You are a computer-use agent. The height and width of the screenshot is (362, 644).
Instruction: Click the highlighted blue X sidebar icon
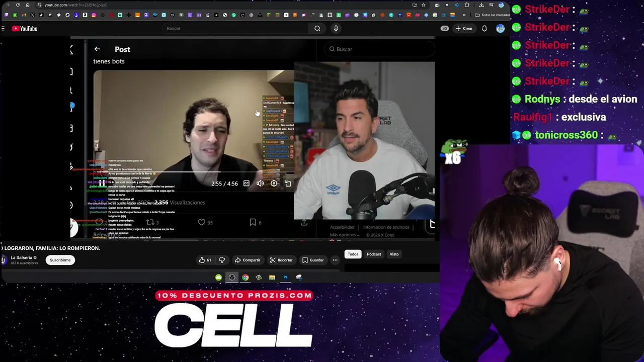71,107
